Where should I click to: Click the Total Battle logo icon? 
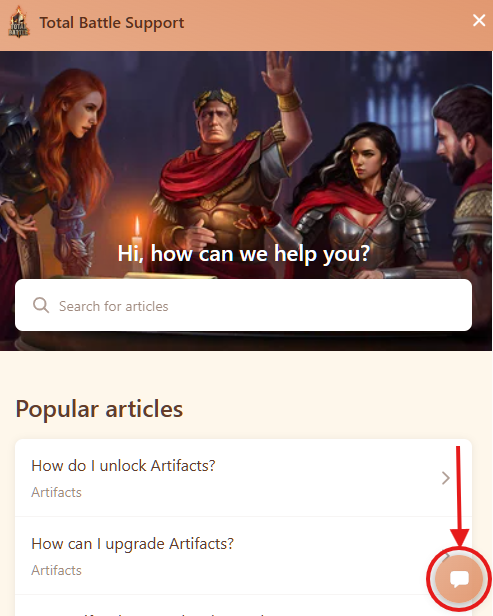[18, 22]
